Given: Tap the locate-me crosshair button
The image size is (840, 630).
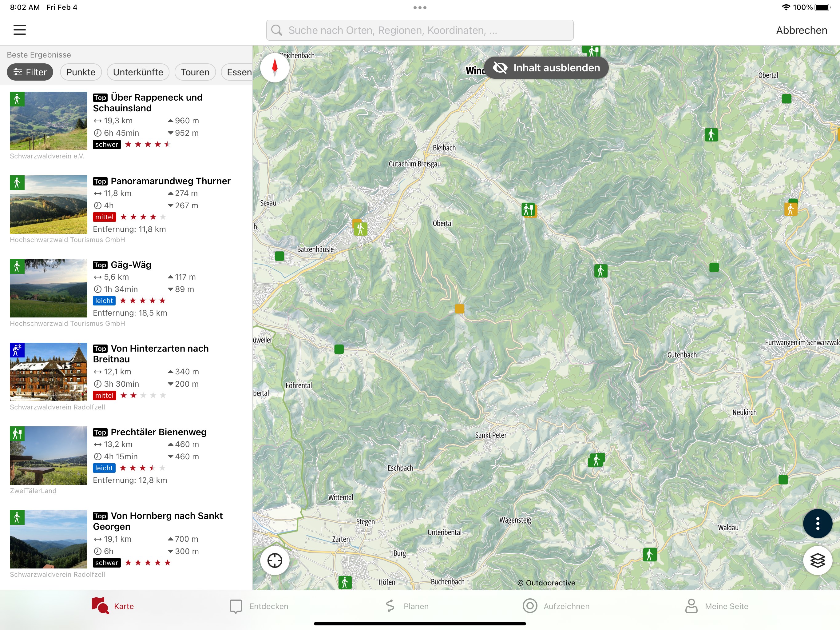Looking at the screenshot, I should point(275,560).
